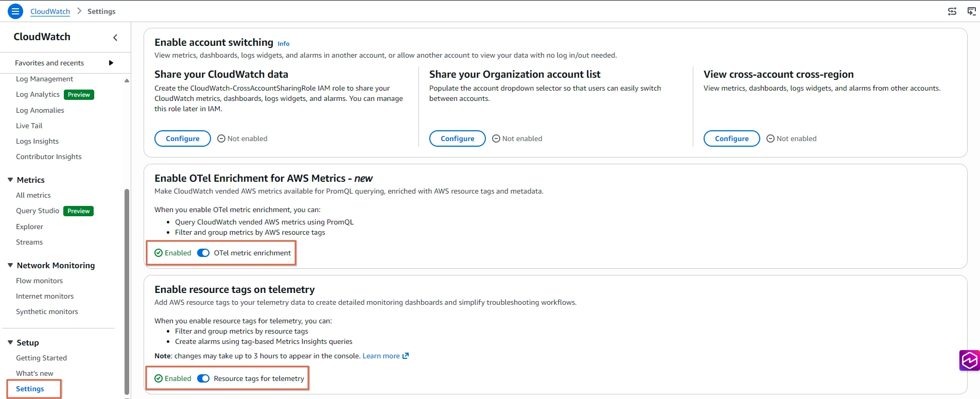Screen dimensions: 980x399
Task: Open the external link icon next to Learn more
Action: click(406, 356)
